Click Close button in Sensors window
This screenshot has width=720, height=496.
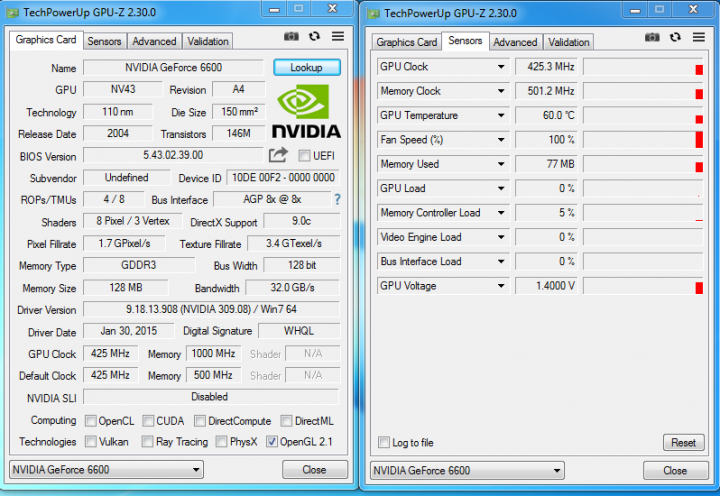[x=675, y=471]
